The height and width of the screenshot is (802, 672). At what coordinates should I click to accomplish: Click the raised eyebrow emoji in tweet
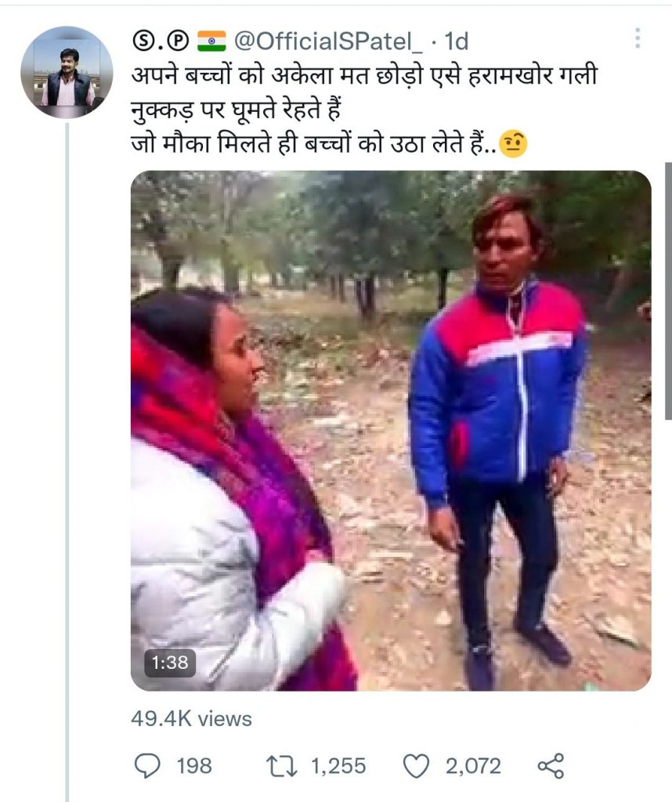(x=513, y=144)
